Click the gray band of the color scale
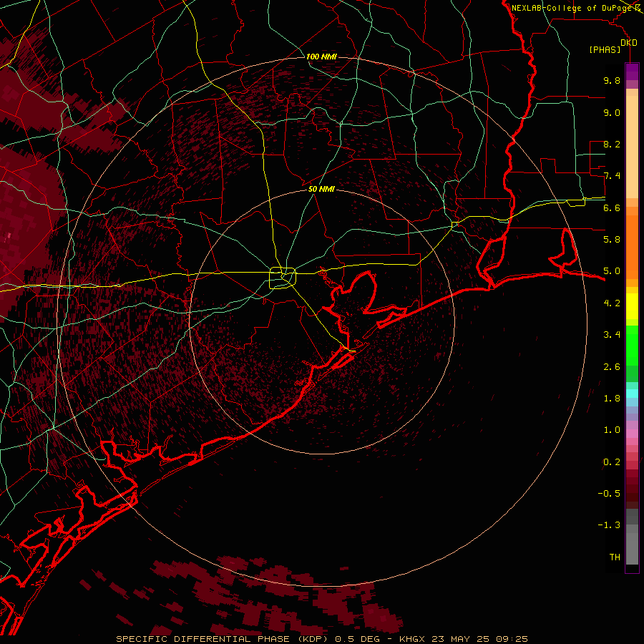Screen dimensions: 644x644 [632, 536]
